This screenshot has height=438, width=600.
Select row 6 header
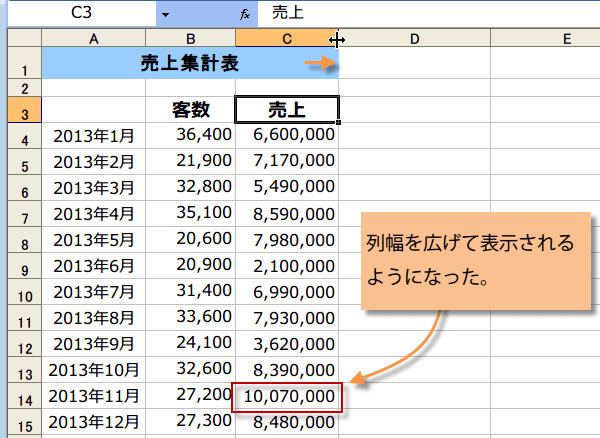tap(24, 188)
